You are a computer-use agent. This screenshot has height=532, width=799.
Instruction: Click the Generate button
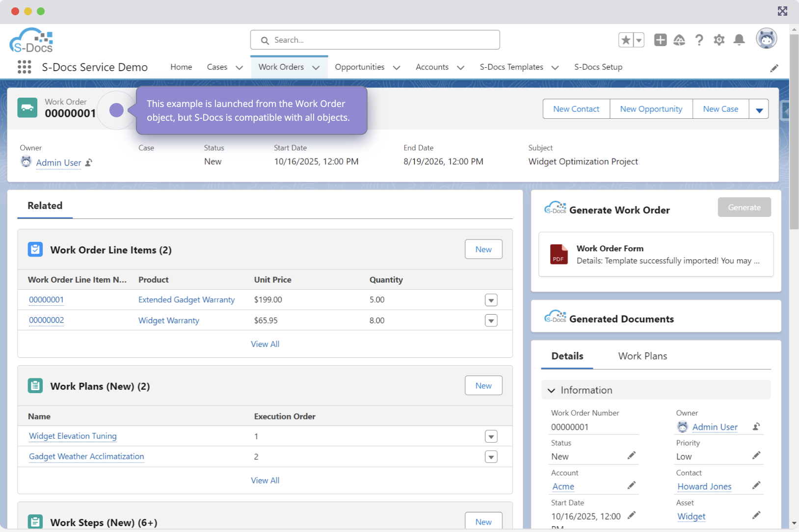744,207
